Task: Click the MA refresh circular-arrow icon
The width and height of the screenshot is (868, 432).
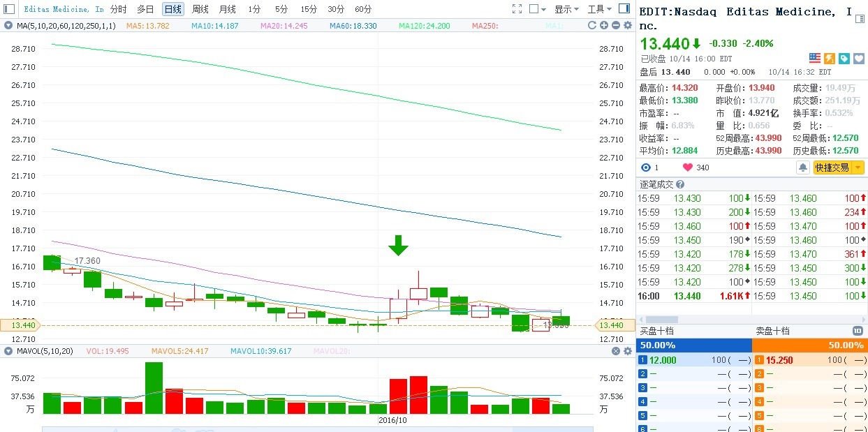Action: (592, 25)
